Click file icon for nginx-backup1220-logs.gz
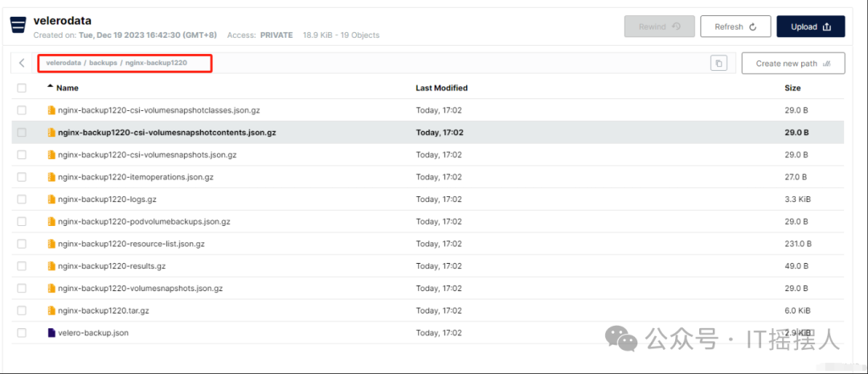This screenshot has height=374, width=868. click(51, 199)
